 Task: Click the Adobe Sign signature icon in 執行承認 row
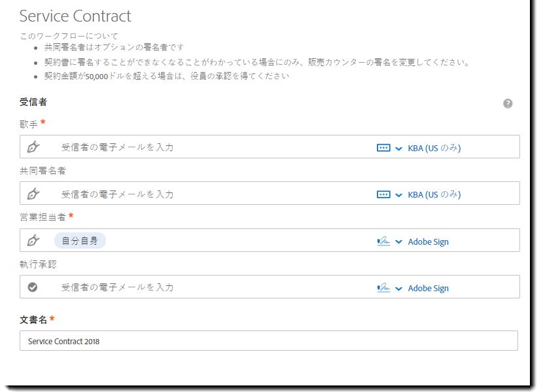[383, 288]
